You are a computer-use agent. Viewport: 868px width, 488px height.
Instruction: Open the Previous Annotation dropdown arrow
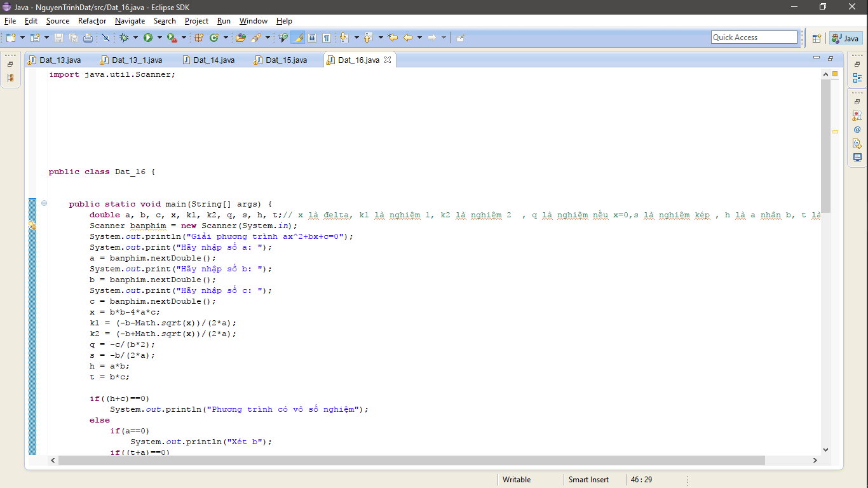coord(381,37)
